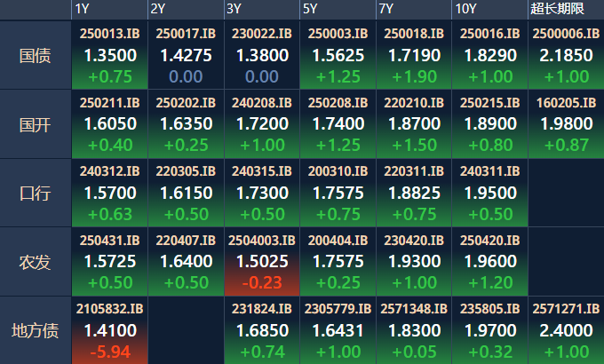The image size is (604, 364).
Task: Open bond 250018.IB at 1.7190
Action: pos(414,55)
